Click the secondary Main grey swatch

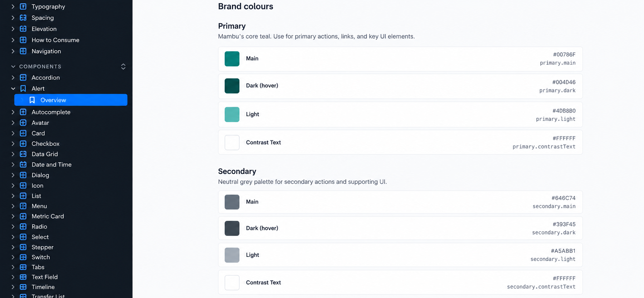232,202
